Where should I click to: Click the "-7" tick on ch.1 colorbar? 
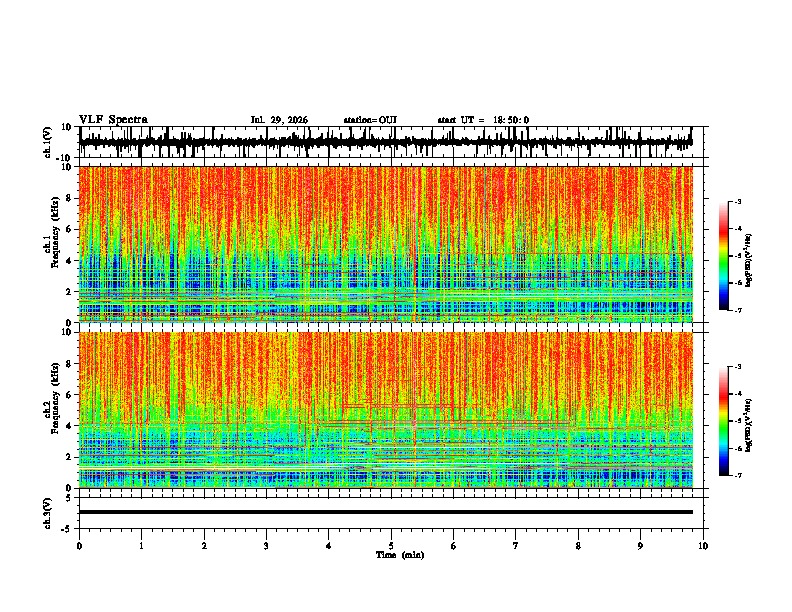[738, 310]
